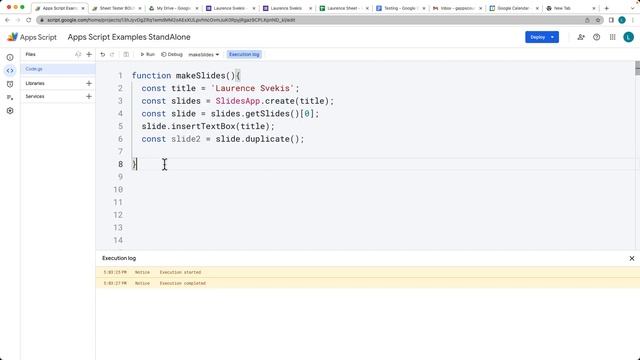Switch to the Sheet Tester browser tab
The height and width of the screenshot is (360, 640).
pos(116,8)
